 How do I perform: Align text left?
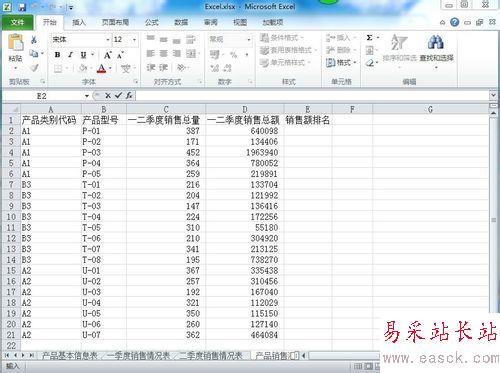pos(150,53)
